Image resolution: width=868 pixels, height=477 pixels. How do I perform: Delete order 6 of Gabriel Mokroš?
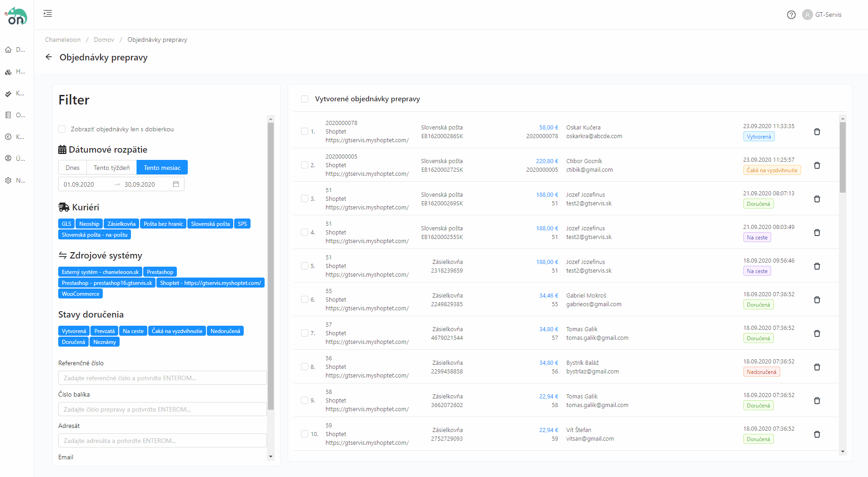[817, 300]
